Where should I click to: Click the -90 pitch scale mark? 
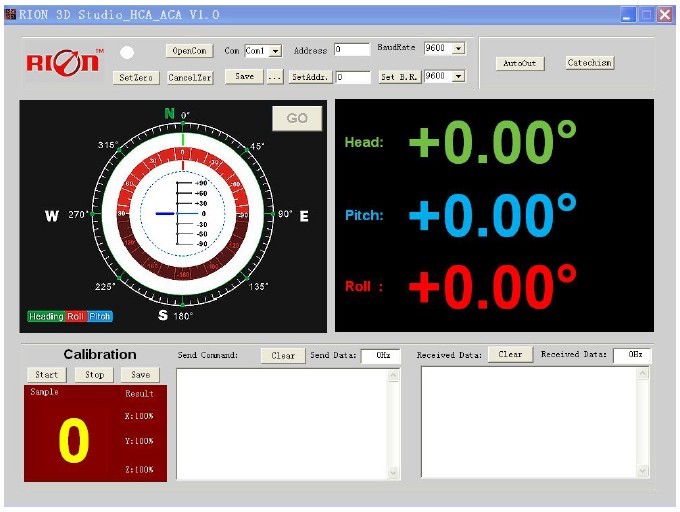click(201, 244)
